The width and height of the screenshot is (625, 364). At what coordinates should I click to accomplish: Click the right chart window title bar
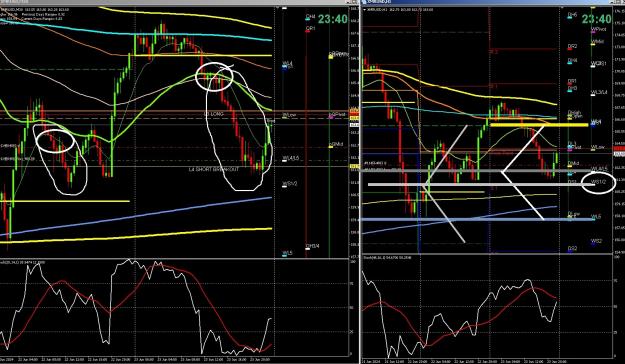point(493,2)
